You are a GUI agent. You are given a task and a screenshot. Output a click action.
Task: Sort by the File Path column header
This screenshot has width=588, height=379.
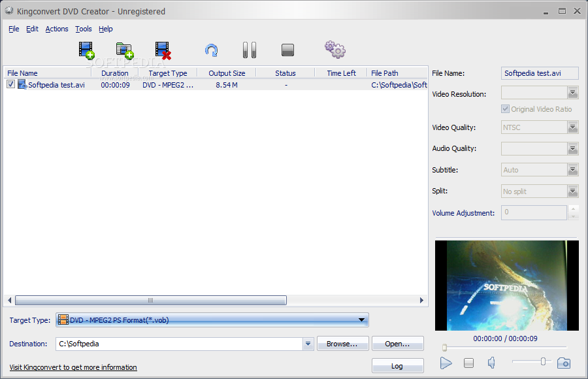click(x=397, y=73)
